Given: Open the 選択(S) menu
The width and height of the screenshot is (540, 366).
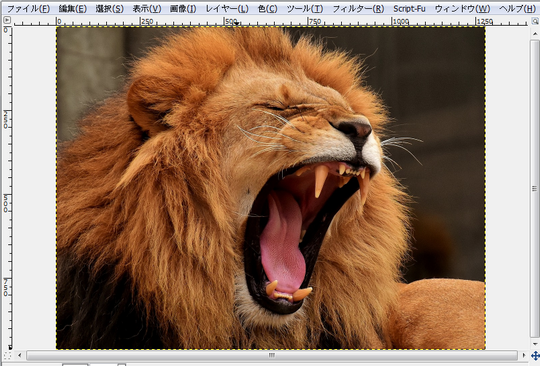Looking at the screenshot, I should tap(110, 9).
